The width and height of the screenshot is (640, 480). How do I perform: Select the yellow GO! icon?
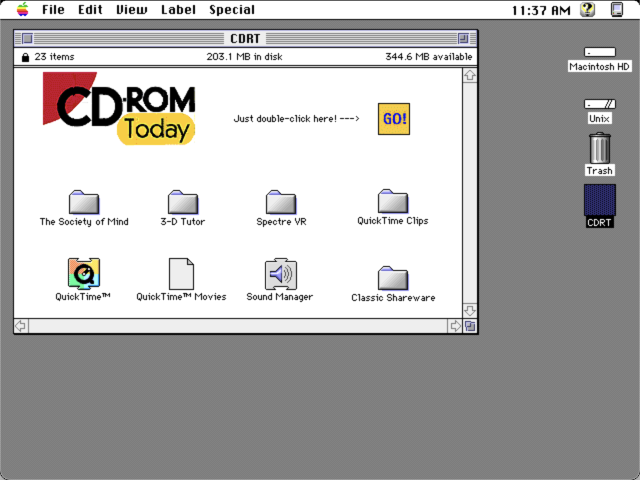point(393,119)
